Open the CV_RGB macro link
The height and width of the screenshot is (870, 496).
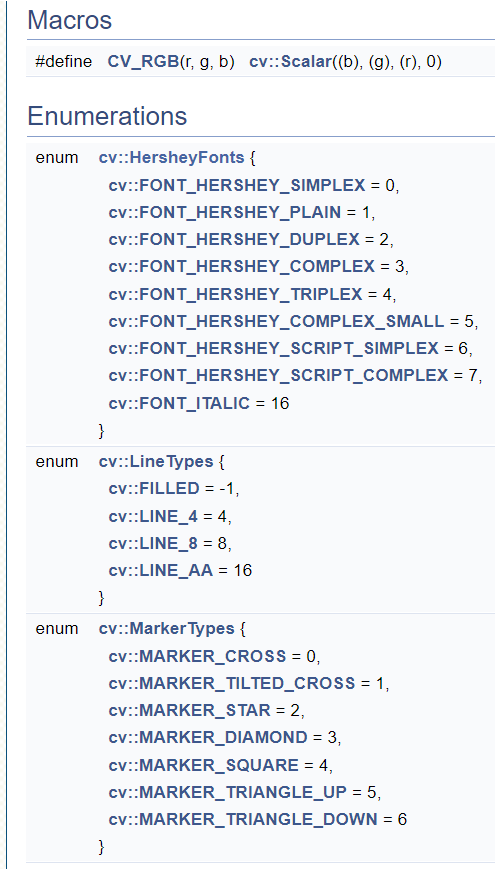coord(144,62)
